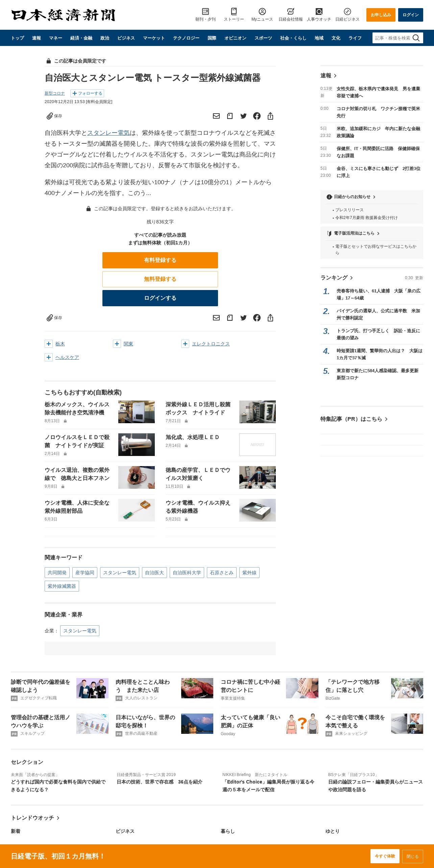
Task: Select the トップ nav item
Action: (18, 38)
